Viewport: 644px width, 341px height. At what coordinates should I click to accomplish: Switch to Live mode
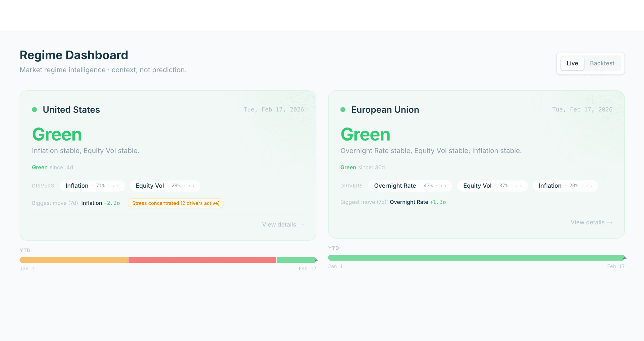[x=572, y=63]
